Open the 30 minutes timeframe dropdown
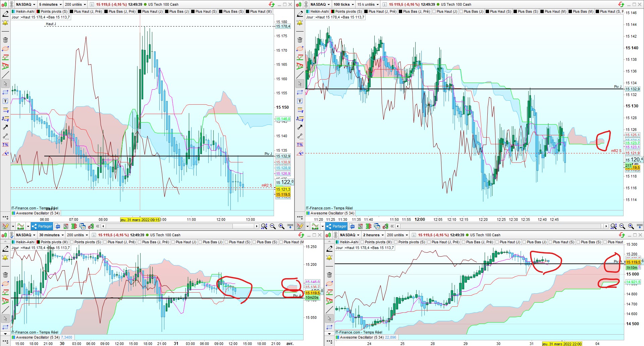The width and height of the screenshot is (644, 346). [51, 235]
